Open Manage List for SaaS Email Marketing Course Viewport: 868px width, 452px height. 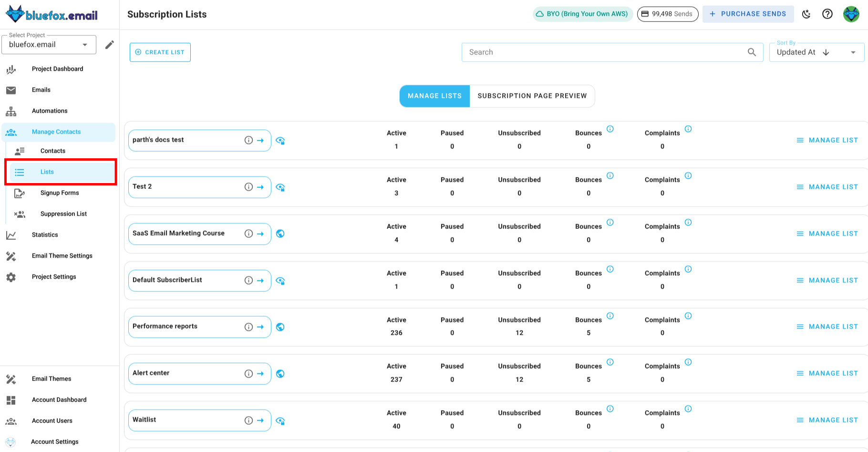click(827, 233)
